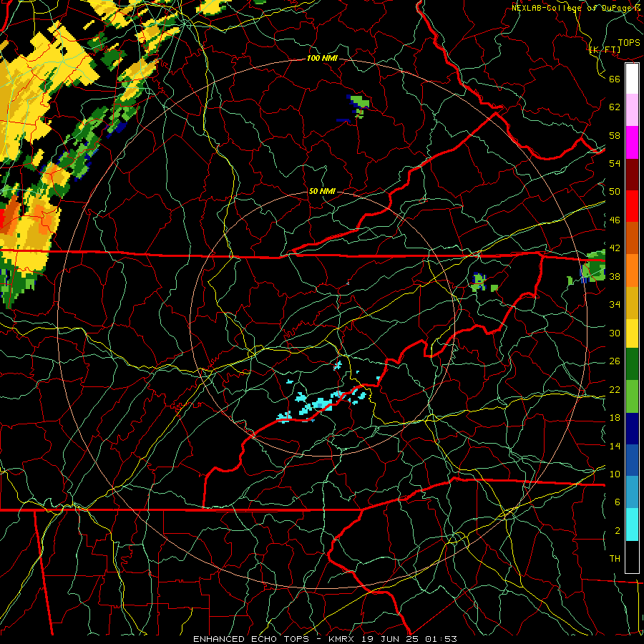Select the cyan swatch near legend bottom
The image size is (644, 644).
[x=632, y=525]
